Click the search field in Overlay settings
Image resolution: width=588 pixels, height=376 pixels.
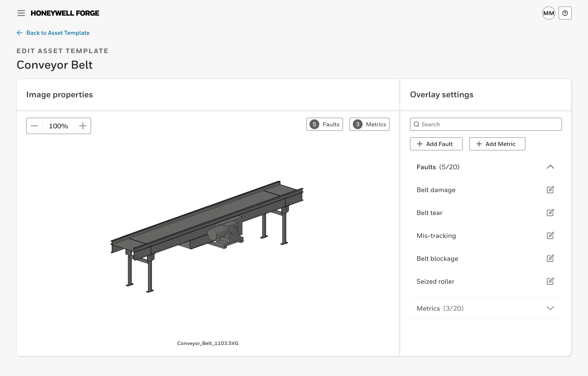(486, 124)
